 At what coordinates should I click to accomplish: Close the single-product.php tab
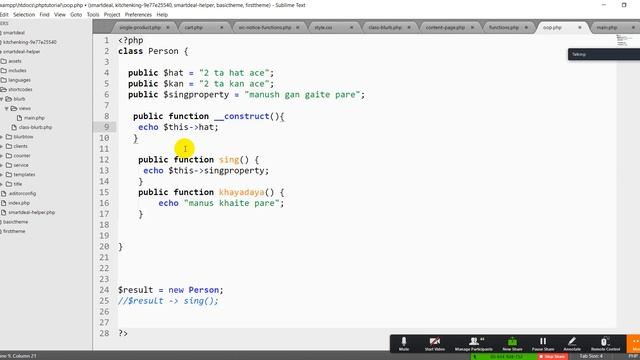[x=168, y=27]
